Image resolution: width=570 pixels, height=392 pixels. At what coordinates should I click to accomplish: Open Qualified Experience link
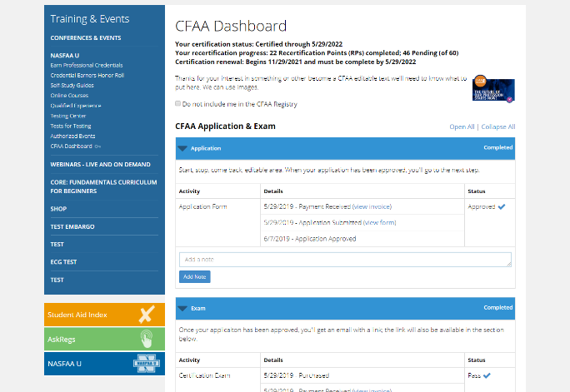click(76, 106)
